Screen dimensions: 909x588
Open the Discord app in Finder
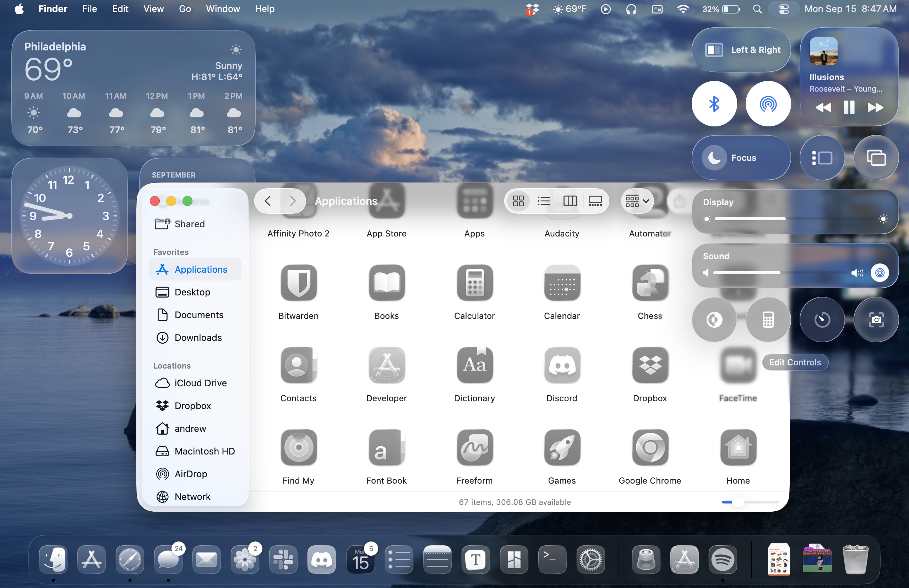[x=562, y=365]
